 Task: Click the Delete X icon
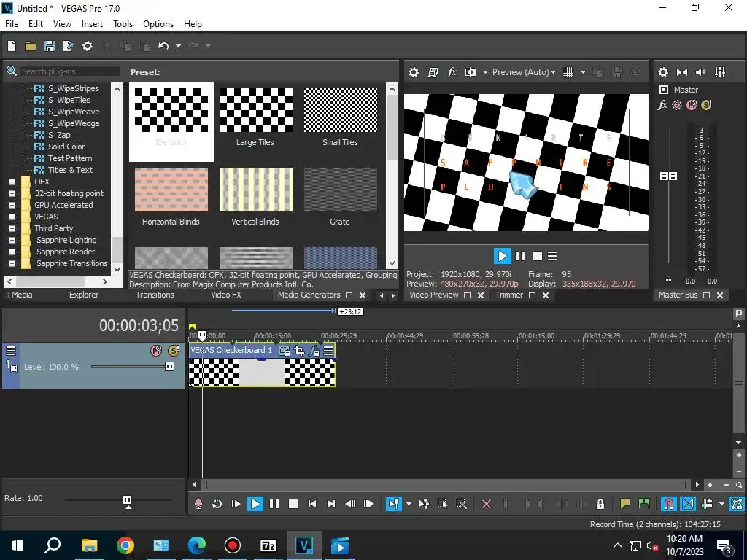(487, 504)
